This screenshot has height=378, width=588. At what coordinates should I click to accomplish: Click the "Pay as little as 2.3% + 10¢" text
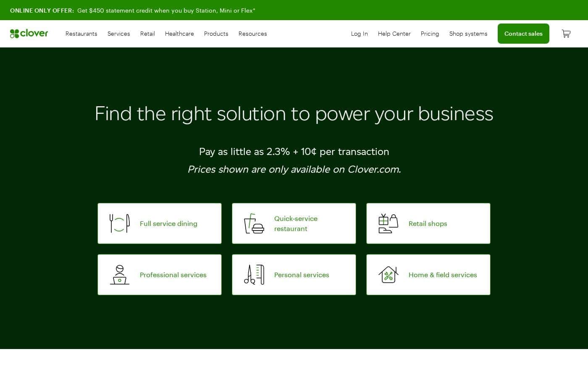point(294,152)
